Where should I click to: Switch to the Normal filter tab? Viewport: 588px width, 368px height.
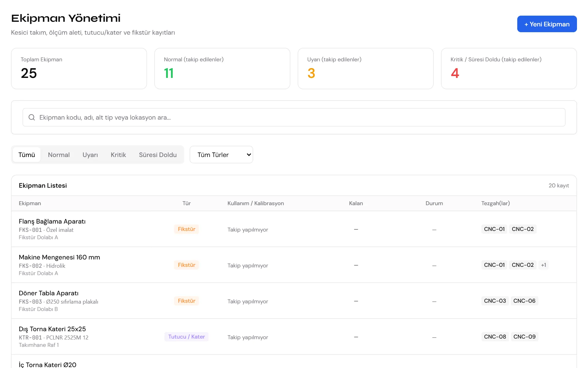tap(59, 155)
